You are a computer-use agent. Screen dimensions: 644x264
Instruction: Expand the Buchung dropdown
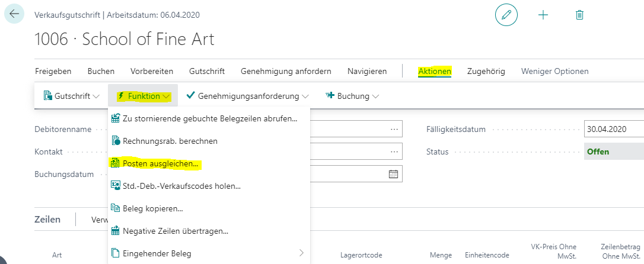click(x=352, y=96)
